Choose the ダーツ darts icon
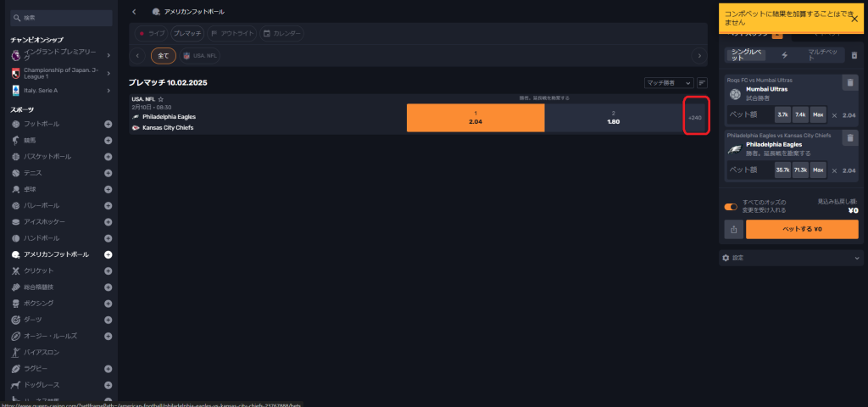The width and height of the screenshot is (868, 407). (16, 320)
